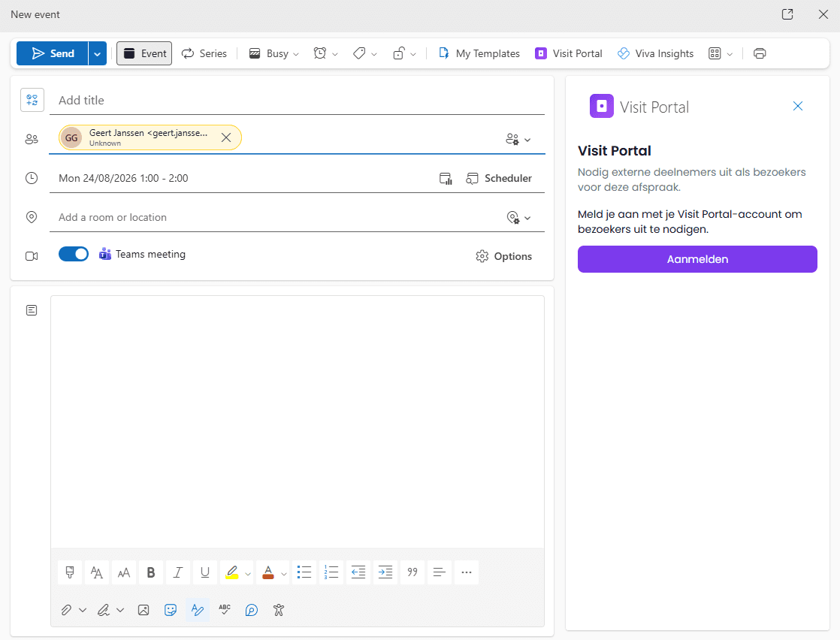Click the Send button
840x640 pixels.
53,53
